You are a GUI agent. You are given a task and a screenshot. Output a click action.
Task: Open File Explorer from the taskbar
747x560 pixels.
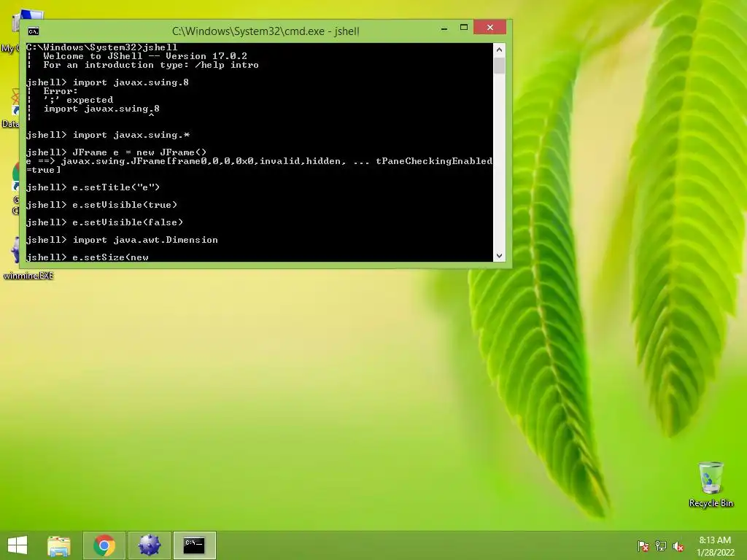pos(59,545)
